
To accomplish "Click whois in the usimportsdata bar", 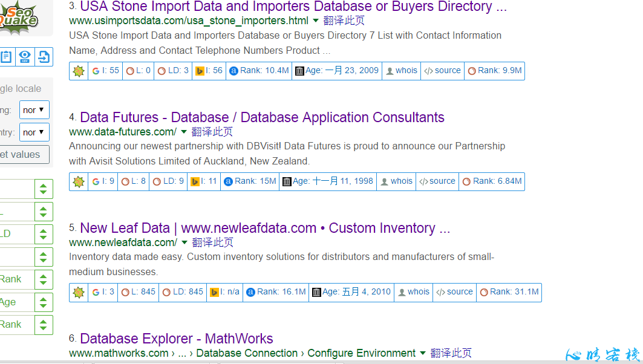I will coord(402,71).
